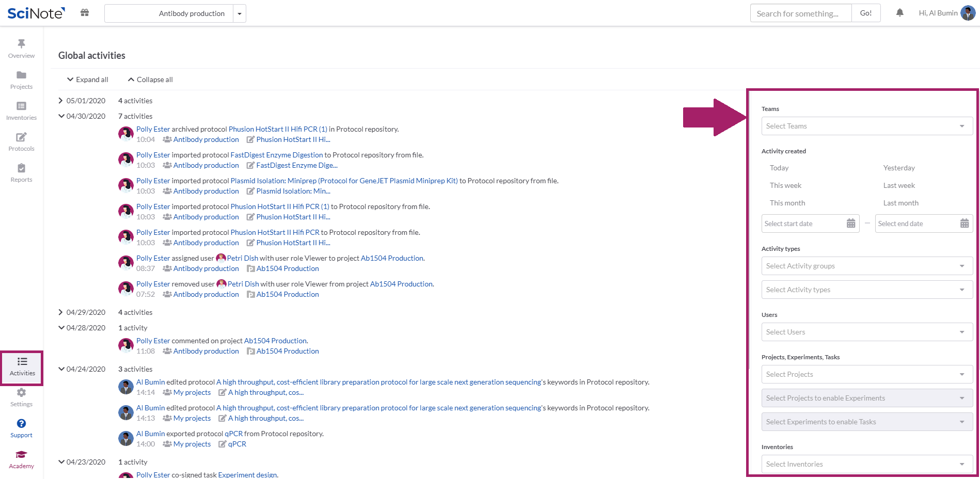980x479 pixels.
Task: Open Reports clipboard icon in sidebar
Action: [x=21, y=168]
